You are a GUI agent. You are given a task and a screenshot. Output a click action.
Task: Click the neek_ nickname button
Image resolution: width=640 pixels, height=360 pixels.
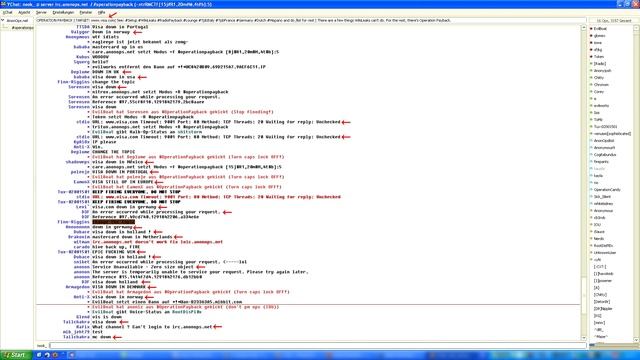(42, 346)
